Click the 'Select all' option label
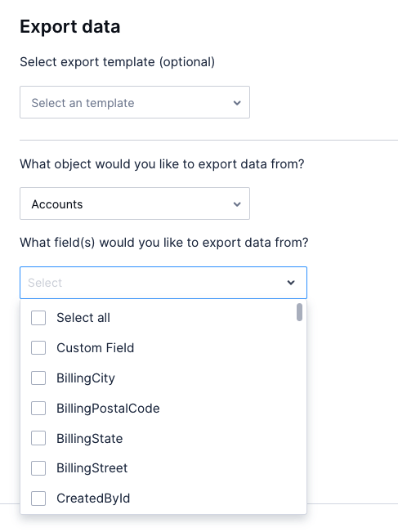Viewport: 398px width, 532px height. [x=83, y=318]
